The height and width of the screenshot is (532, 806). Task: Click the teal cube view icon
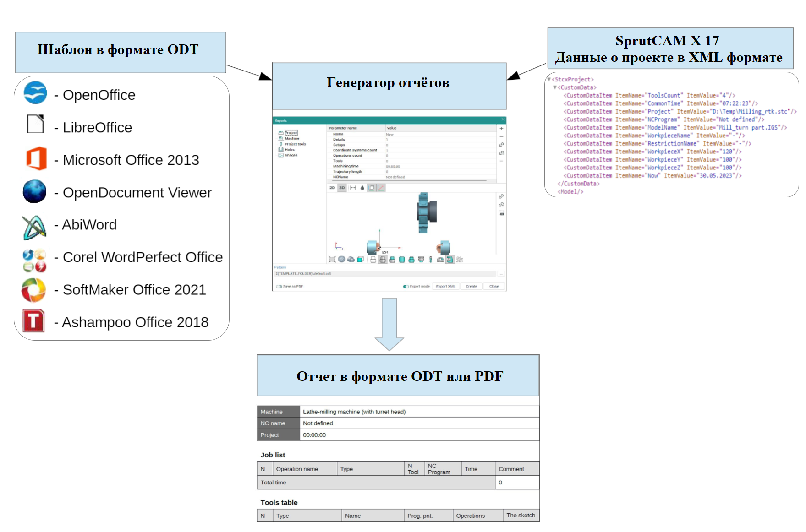point(360,260)
